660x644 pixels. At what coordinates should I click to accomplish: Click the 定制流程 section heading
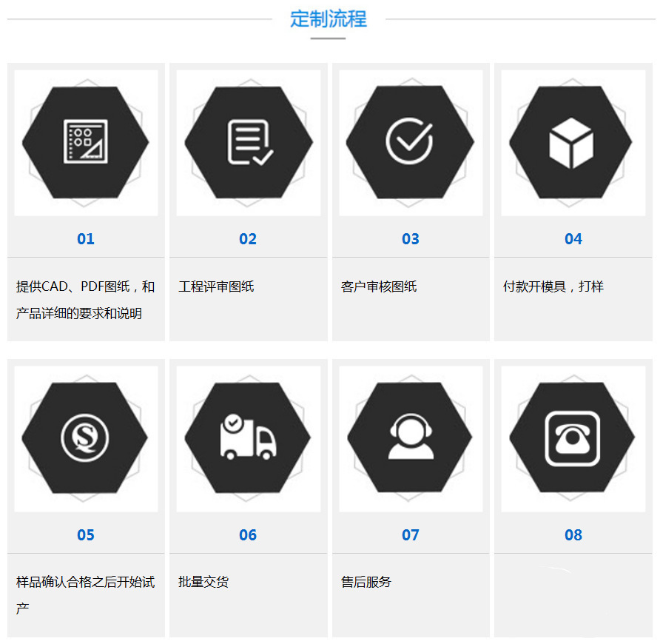click(329, 19)
